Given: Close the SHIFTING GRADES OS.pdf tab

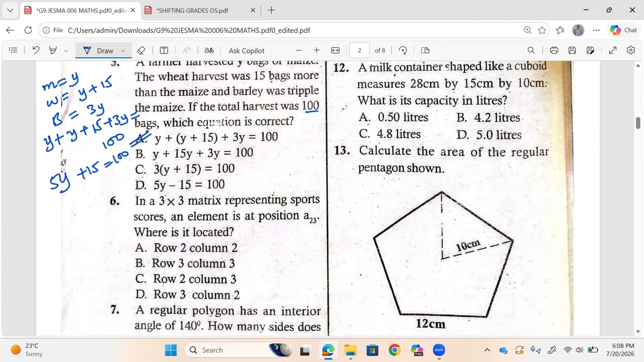Looking at the screenshot, I should point(253,10).
